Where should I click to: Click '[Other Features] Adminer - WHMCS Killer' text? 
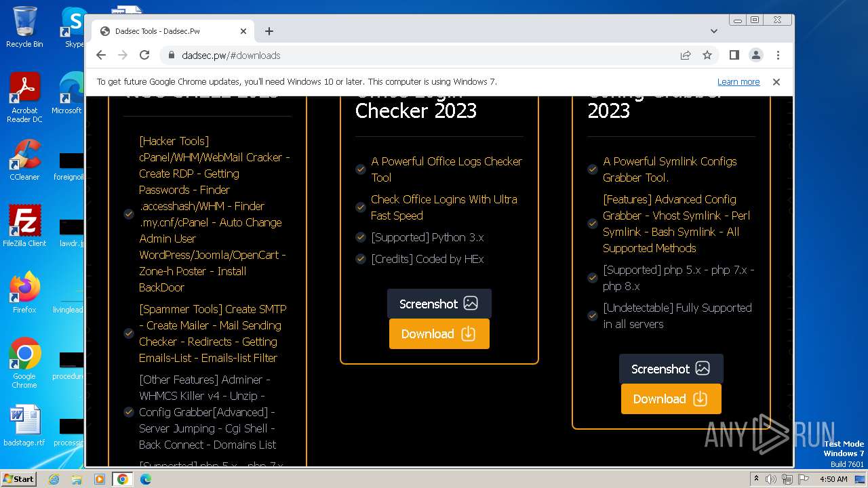tap(208, 412)
